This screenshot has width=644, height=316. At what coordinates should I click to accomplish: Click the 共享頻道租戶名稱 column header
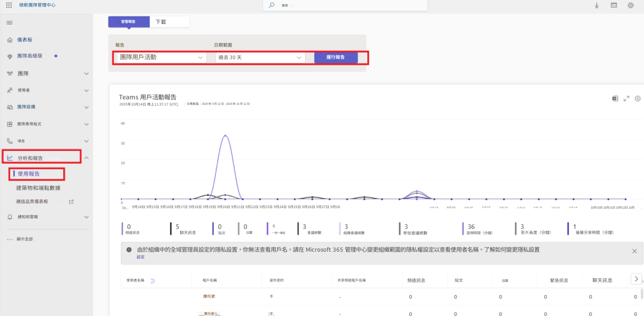point(352,280)
